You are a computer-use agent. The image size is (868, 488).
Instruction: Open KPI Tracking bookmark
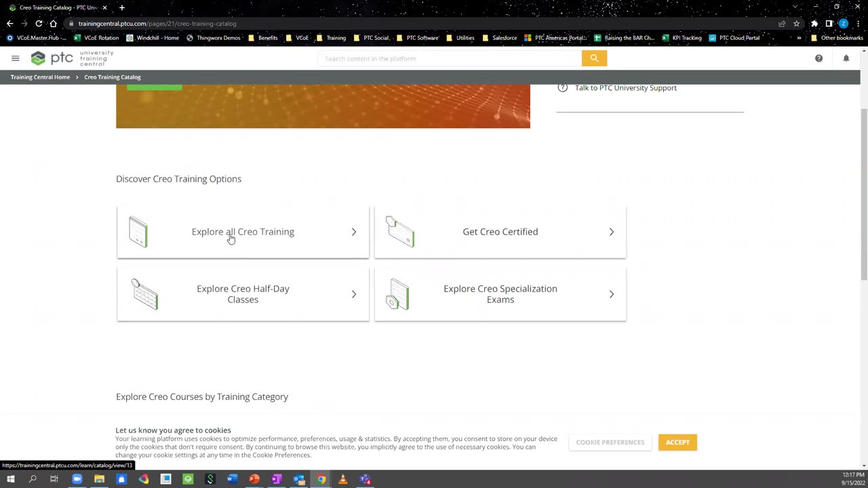[x=682, y=38]
